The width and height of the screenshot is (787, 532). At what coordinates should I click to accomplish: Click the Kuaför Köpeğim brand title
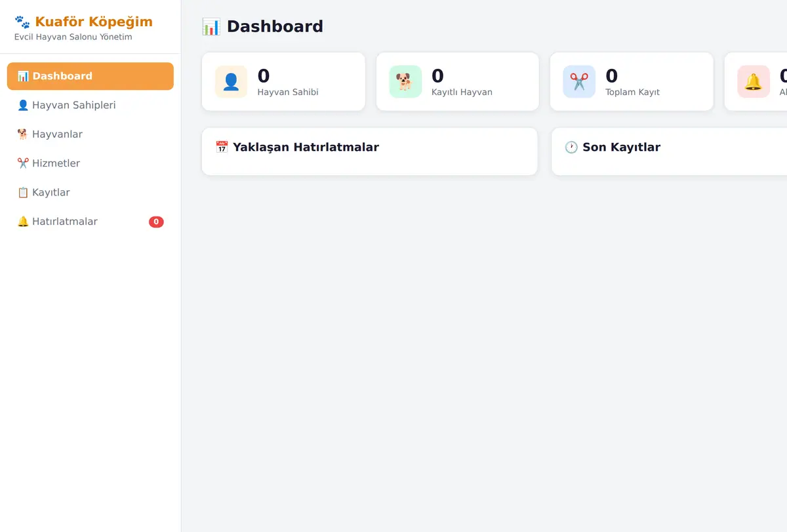point(94,22)
